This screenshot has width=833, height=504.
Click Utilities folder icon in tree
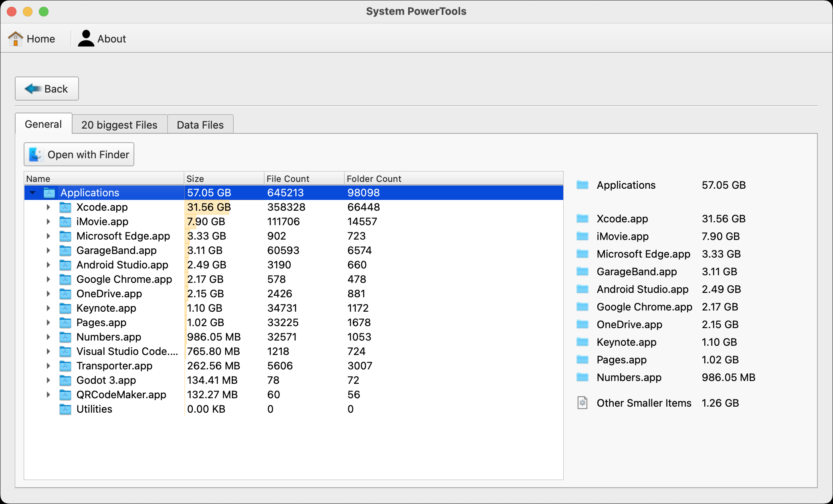(65, 409)
